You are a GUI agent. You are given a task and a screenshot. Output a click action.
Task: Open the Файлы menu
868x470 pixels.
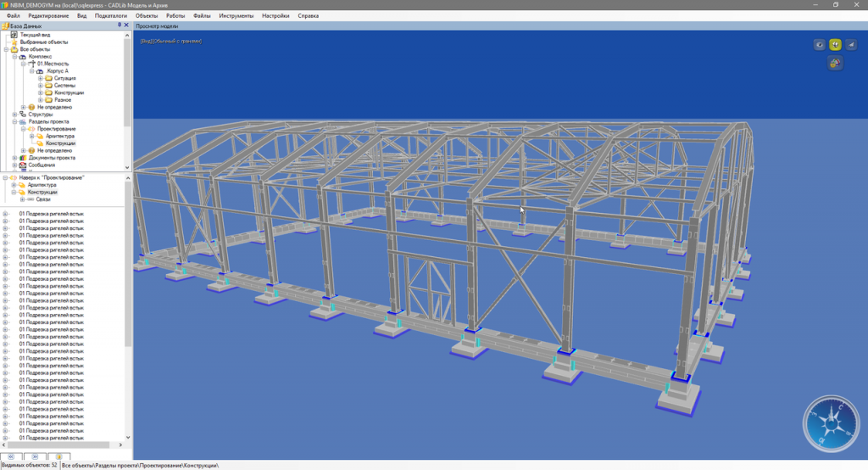click(202, 15)
